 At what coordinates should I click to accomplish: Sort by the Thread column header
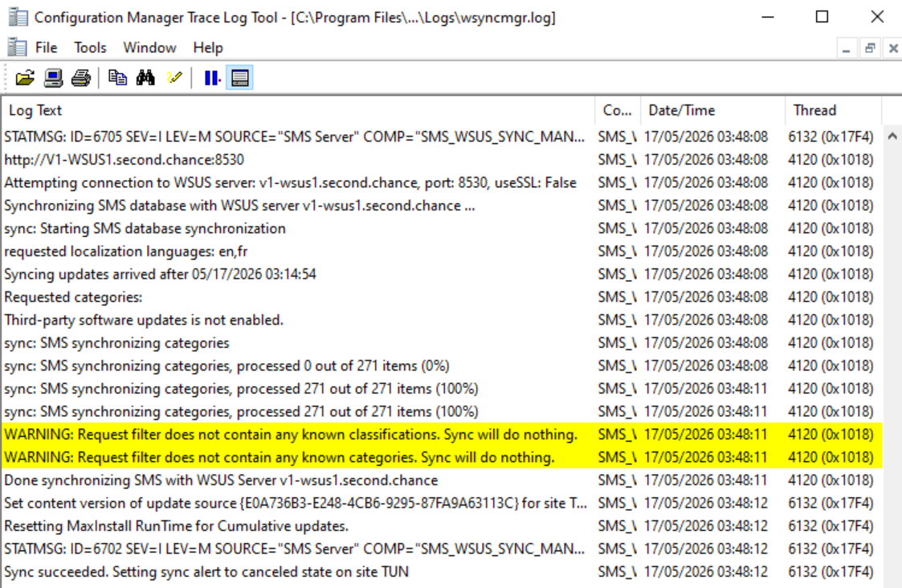833,111
